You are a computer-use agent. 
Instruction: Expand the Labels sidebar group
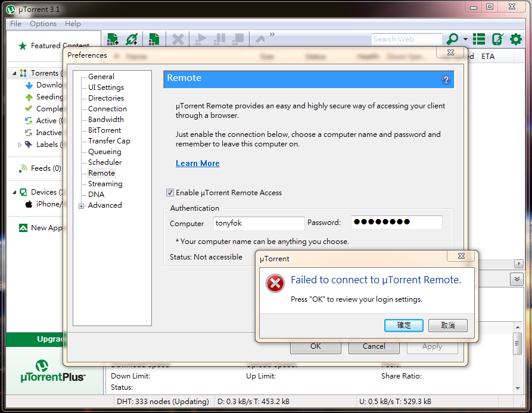click(x=20, y=145)
